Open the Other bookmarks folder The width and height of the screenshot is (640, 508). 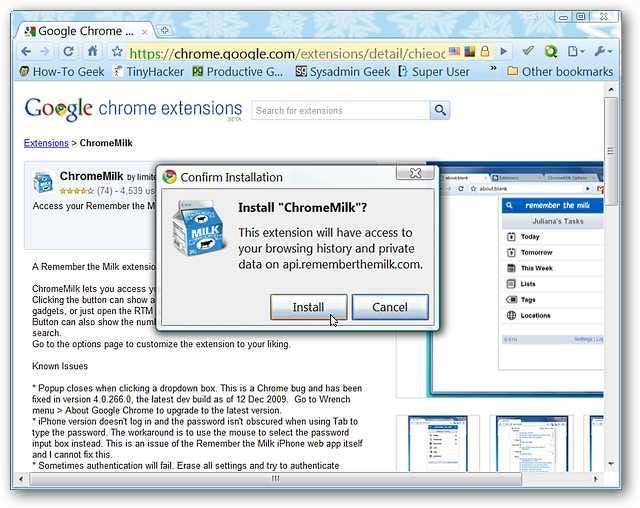[560, 72]
